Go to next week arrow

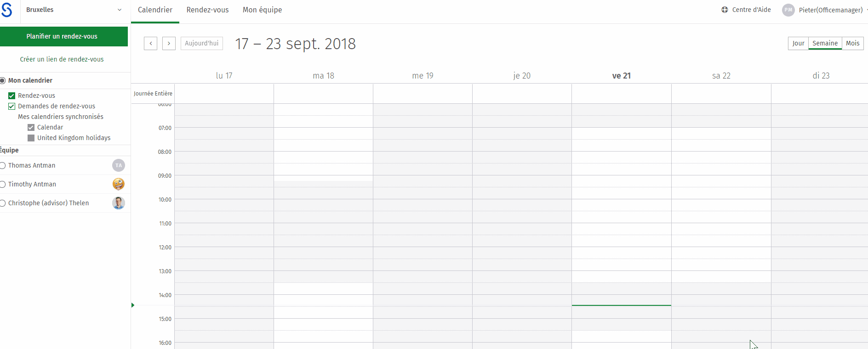[169, 43]
